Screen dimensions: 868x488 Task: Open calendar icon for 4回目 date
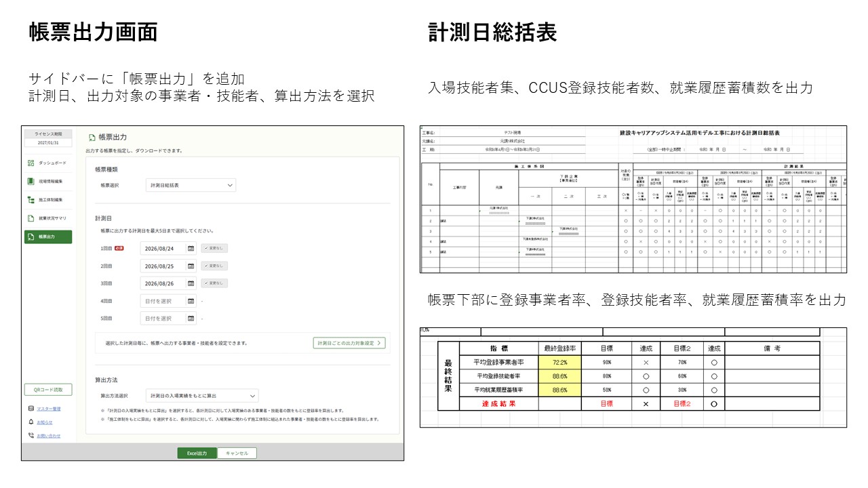point(191,301)
